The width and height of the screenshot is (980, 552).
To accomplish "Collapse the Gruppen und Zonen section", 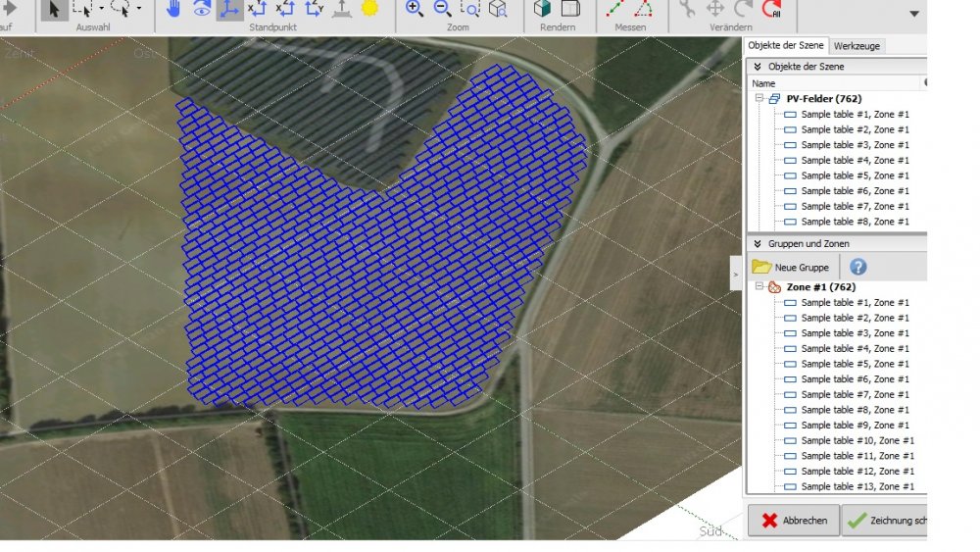I will coord(758,243).
